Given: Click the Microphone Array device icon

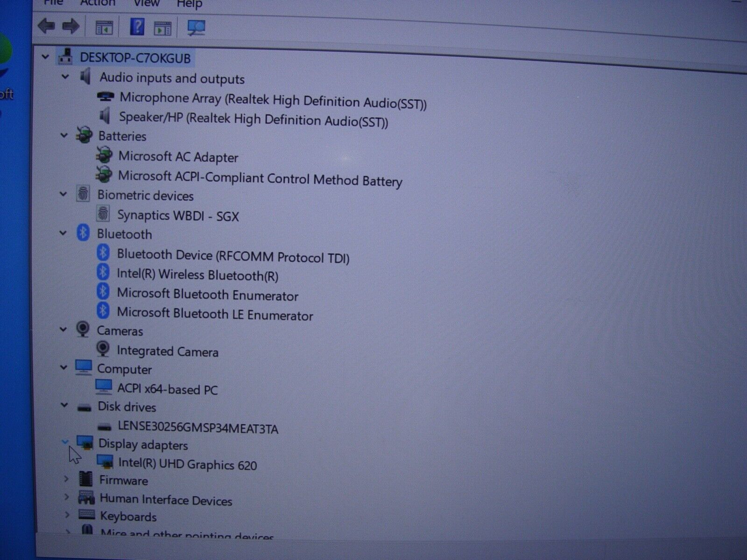Looking at the screenshot, I should 106,97.
